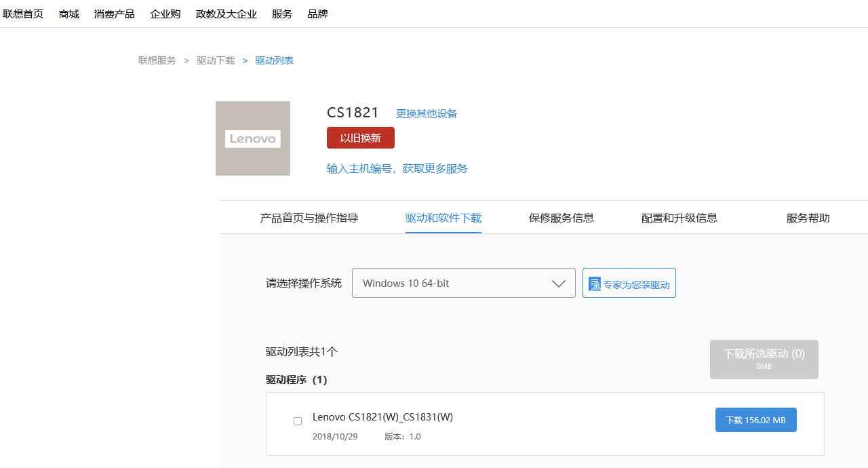Go to 联想服务 breadcrumb

pos(157,60)
